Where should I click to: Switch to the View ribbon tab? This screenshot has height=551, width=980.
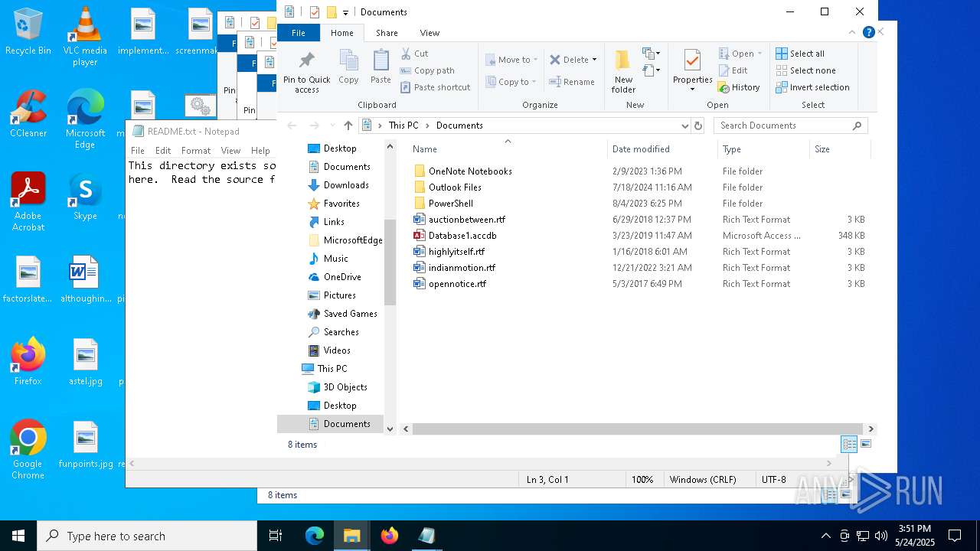[430, 33]
